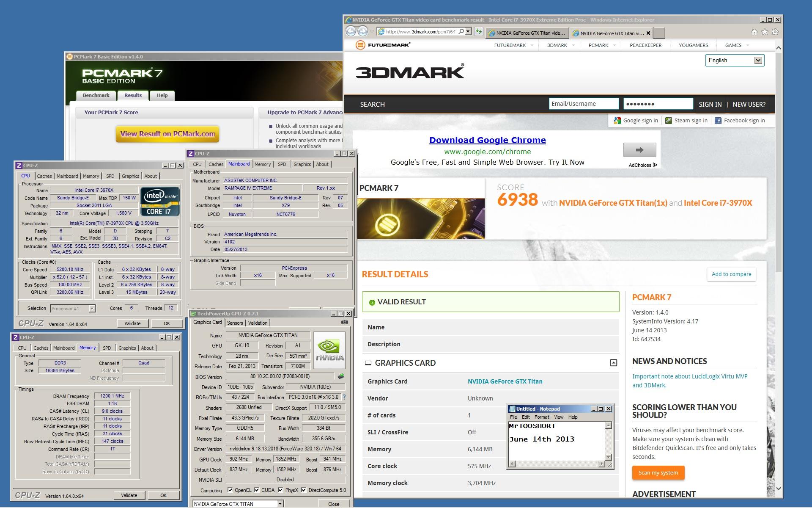Open the Format menu in Notepad
This screenshot has width=812, height=508.
pos(542,417)
